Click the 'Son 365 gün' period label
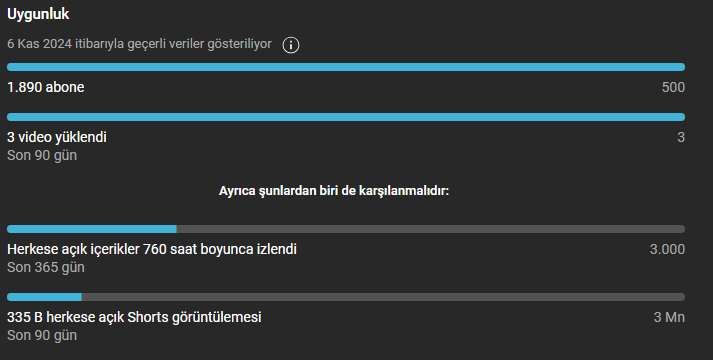The image size is (713, 360). click(45, 267)
